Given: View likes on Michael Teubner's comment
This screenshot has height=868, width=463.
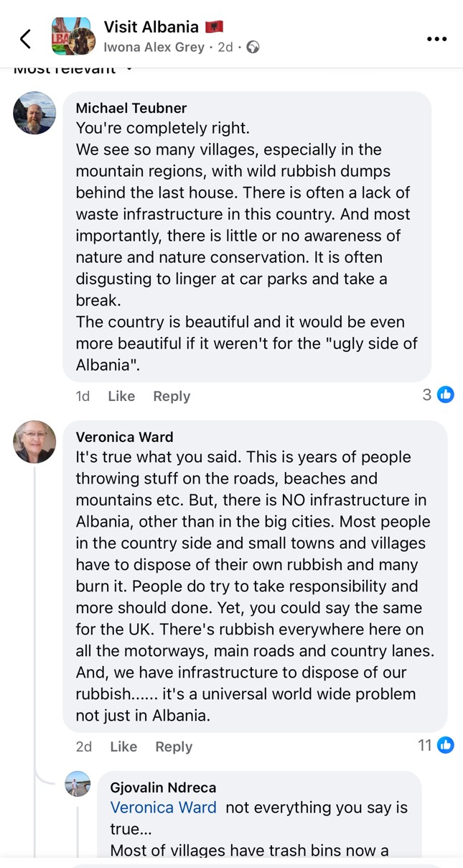Looking at the screenshot, I should pyautogui.click(x=438, y=394).
